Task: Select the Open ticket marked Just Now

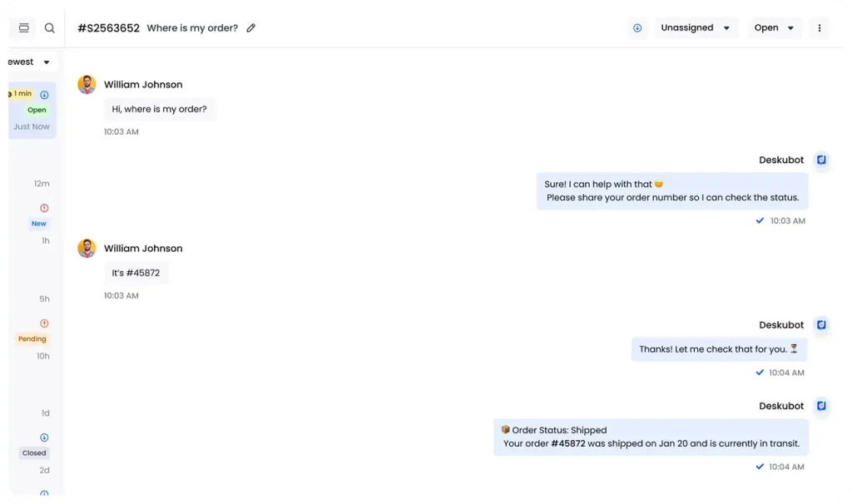Action: 32,111
